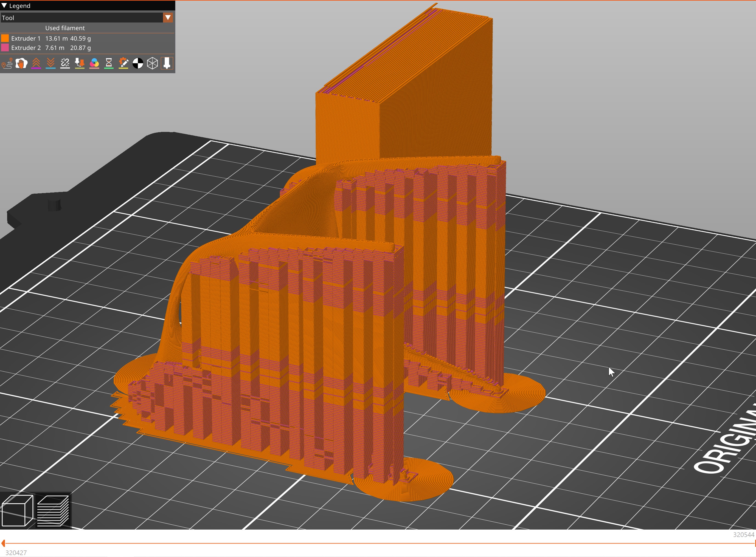This screenshot has width=756, height=557.
Task: Toggle wipe moves hand icon
Action: click(21, 63)
